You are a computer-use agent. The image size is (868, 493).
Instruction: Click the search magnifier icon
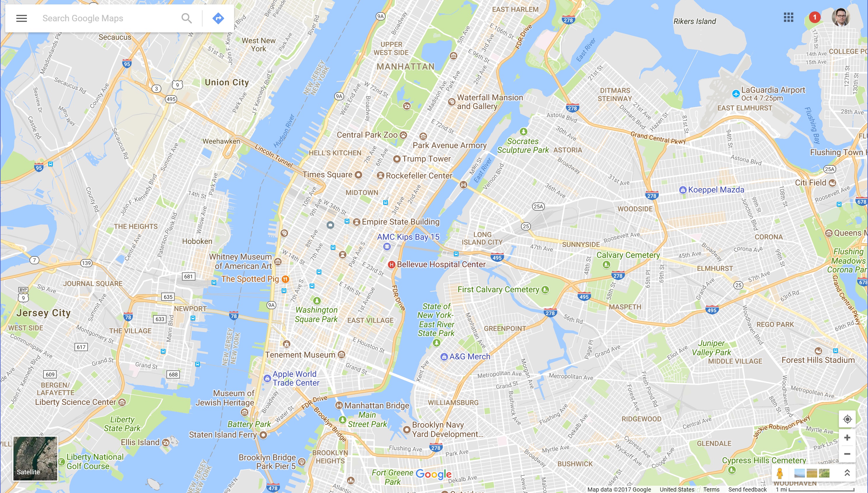(x=187, y=17)
